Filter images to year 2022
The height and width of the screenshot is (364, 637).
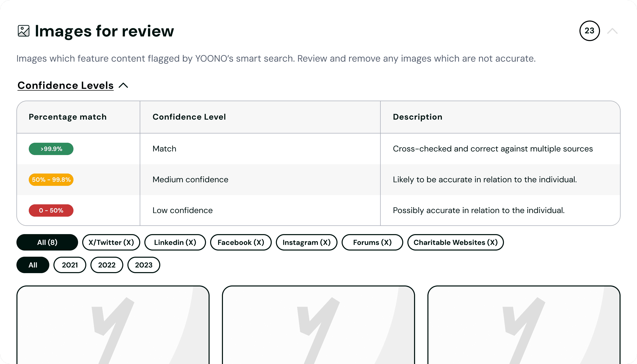tap(107, 265)
